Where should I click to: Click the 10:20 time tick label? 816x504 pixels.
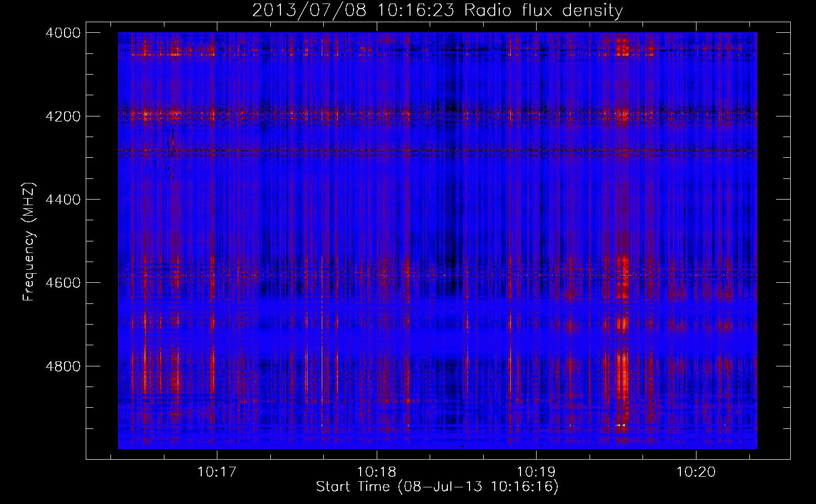point(696,472)
